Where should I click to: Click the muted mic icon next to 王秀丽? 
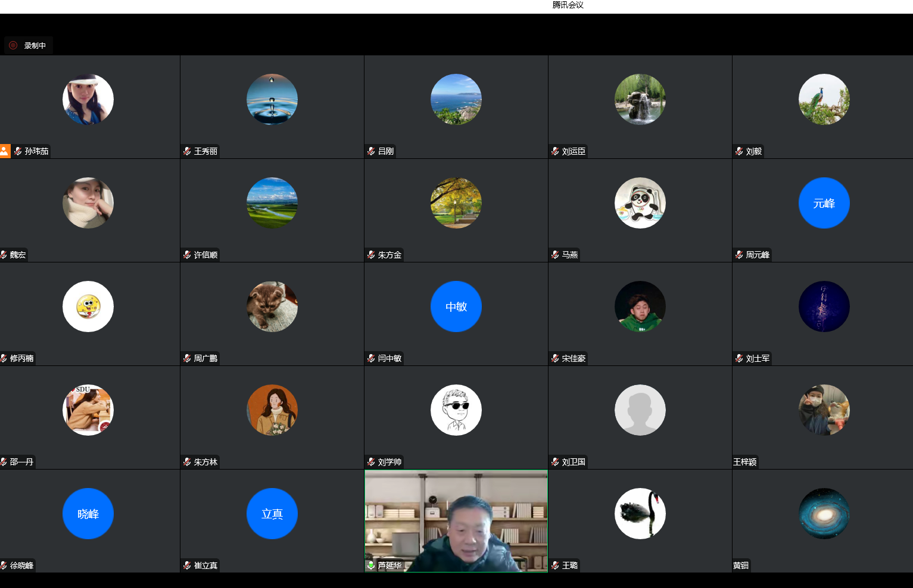[187, 151]
